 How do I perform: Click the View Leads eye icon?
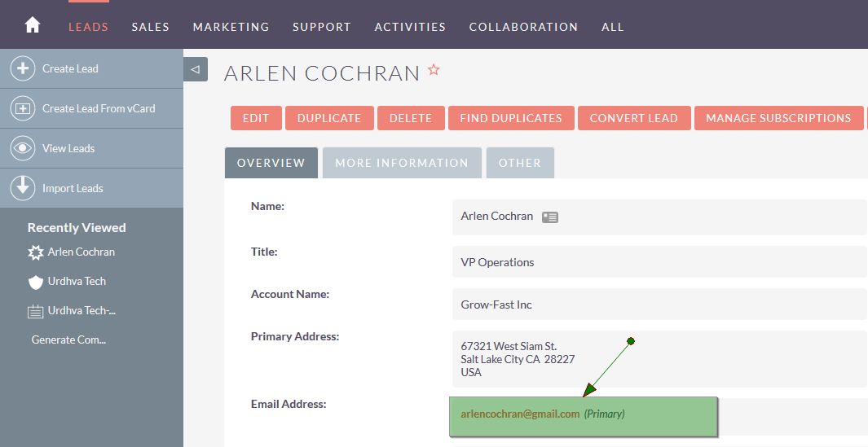pyautogui.click(x=23, y=148)
